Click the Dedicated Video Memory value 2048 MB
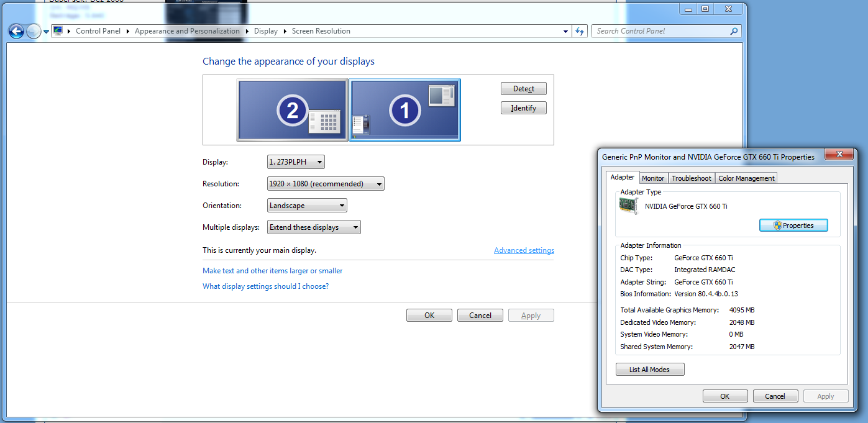 click(742, 322)
